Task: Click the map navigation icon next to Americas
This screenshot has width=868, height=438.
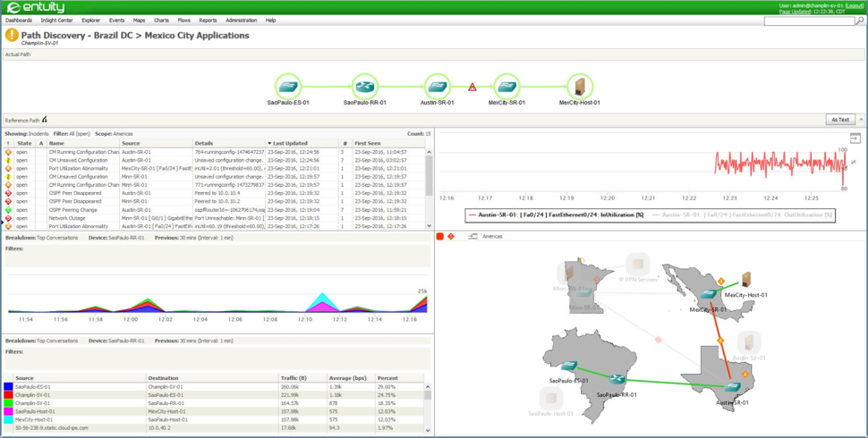Action: (472, 236)
